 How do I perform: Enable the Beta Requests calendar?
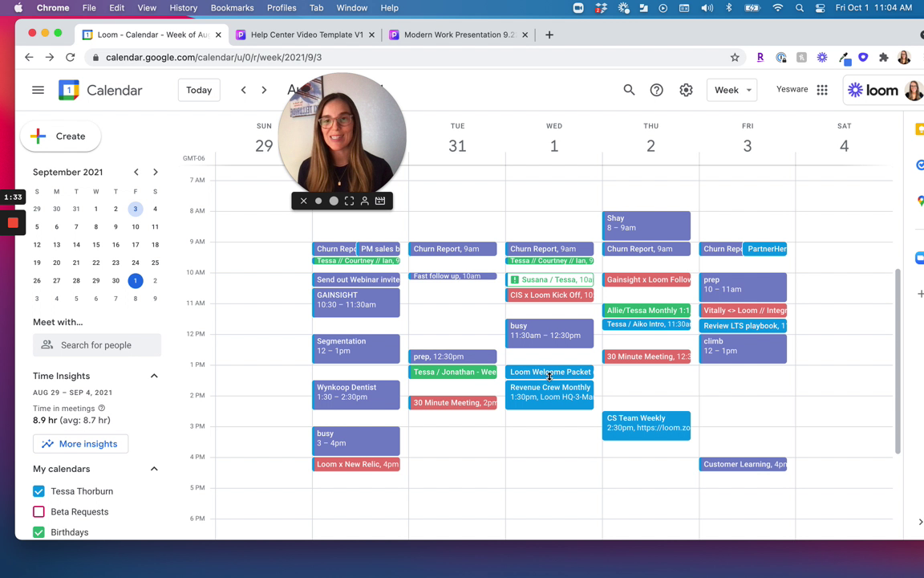tap(38, 511)
